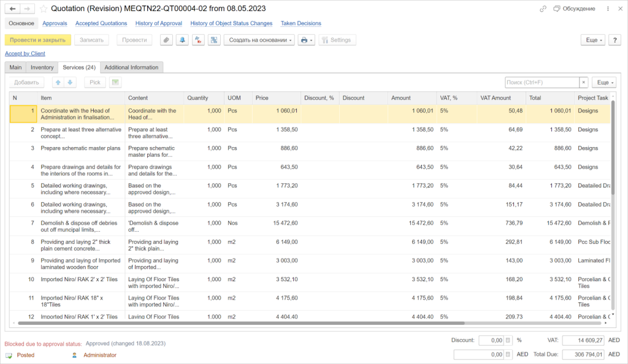
Task: Follow the Accept by Client link
Action: pyautogui.click(x=25, y=53)
